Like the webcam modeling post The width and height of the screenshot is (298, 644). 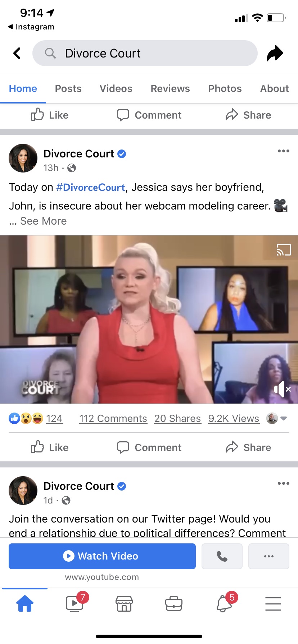coord(50,447)
